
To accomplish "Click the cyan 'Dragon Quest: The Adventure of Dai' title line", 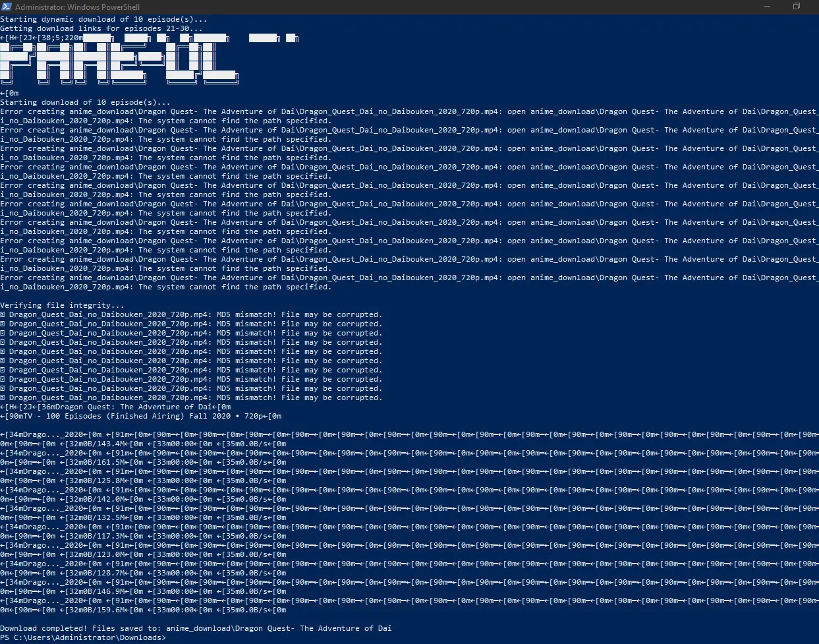I will (115, 407).
